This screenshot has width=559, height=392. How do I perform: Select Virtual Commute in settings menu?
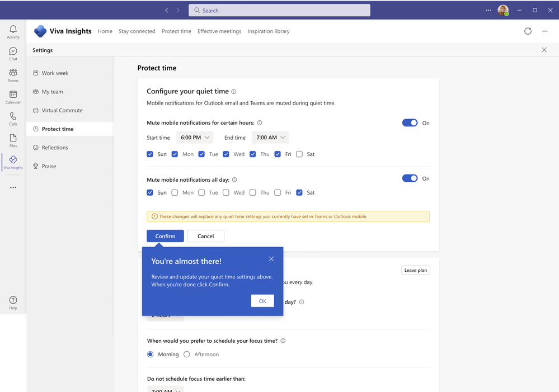pyautogui.click(x=70, y=111)
